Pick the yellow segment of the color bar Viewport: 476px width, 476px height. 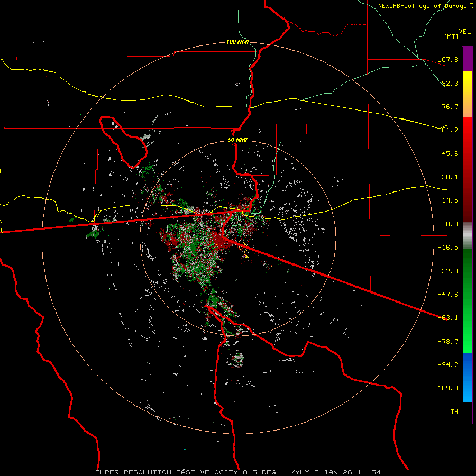467,94
